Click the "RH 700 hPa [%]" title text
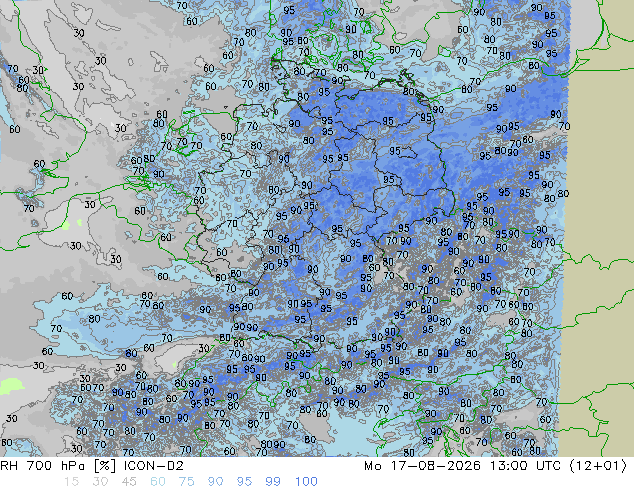 (x=58, y=466)
